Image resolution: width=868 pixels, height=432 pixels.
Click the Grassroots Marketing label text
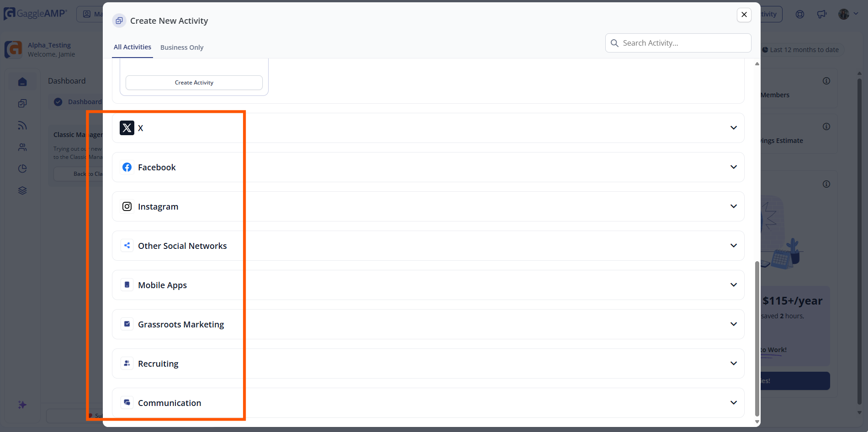181,324
